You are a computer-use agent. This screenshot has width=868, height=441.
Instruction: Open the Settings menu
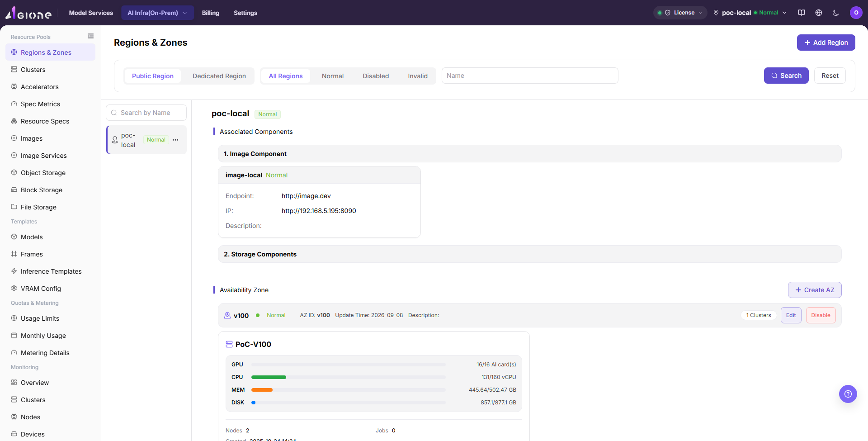[x=245, y=13]
